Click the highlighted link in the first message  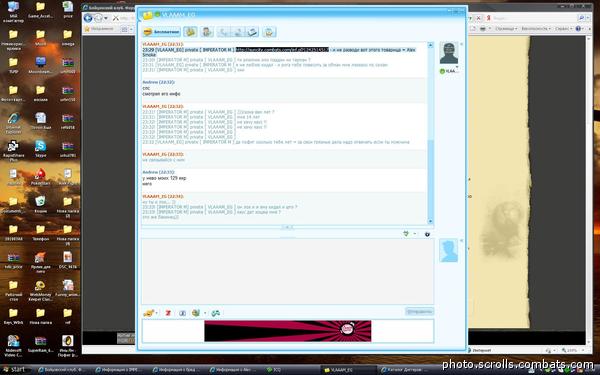point(282,50)
